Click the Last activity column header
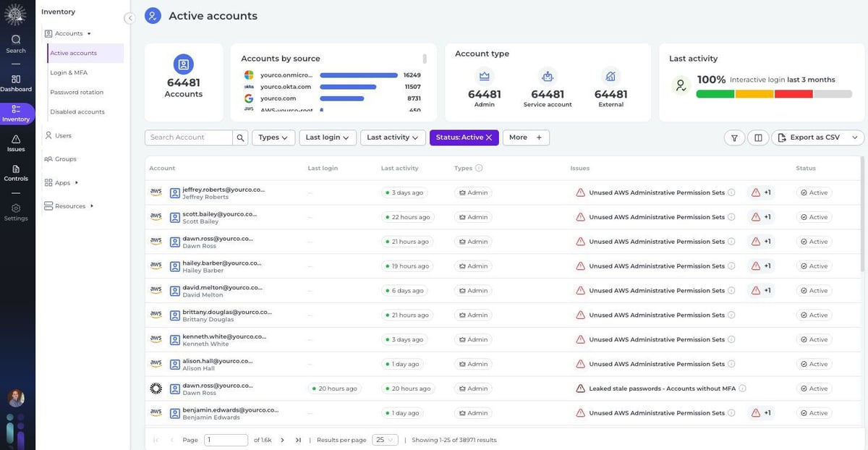The image size is (868, 450). [399, 168]
